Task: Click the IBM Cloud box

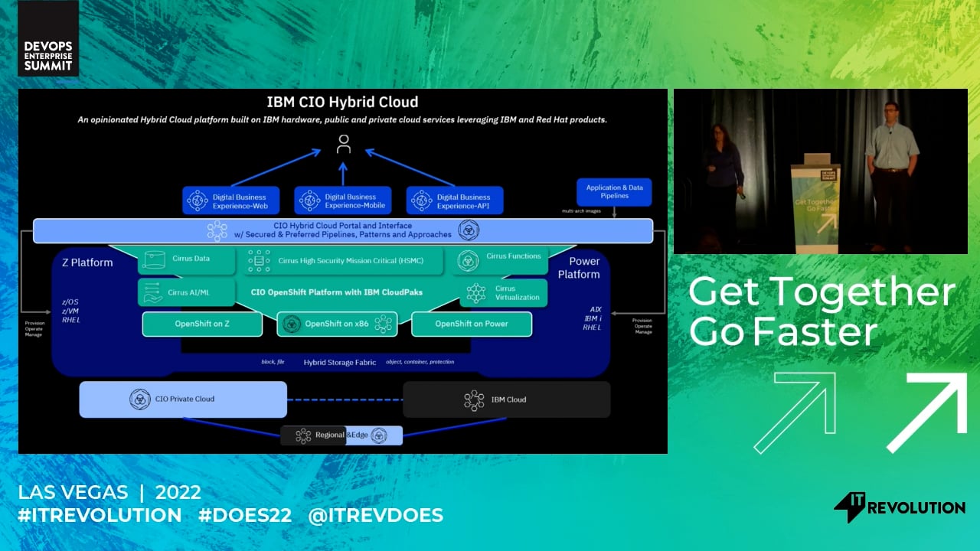Action: click(507, 399)
